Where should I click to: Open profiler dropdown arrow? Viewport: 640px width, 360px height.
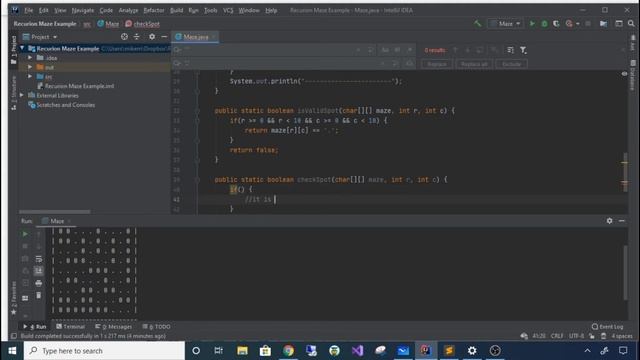click(x=578, y=24)
